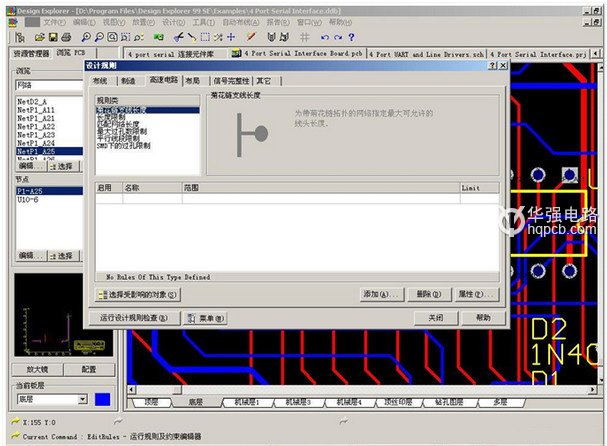Open the 菜单 button in the dialog

(205, 317)
